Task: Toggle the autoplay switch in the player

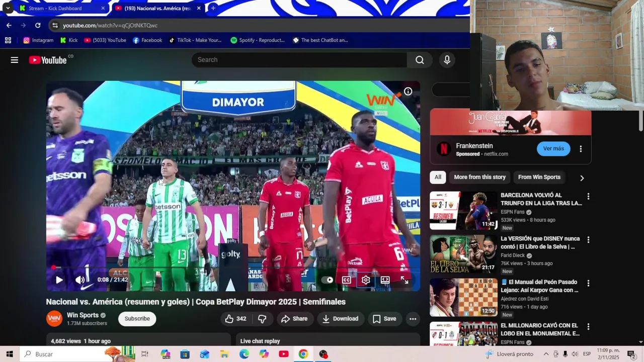Action: (x=327, y=280)
